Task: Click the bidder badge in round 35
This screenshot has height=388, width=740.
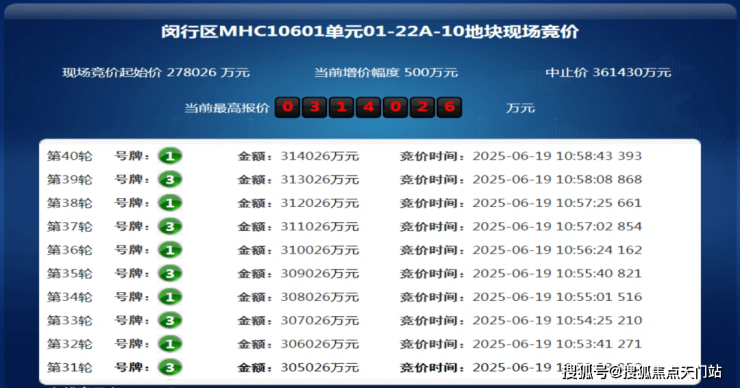Action: 170,273
